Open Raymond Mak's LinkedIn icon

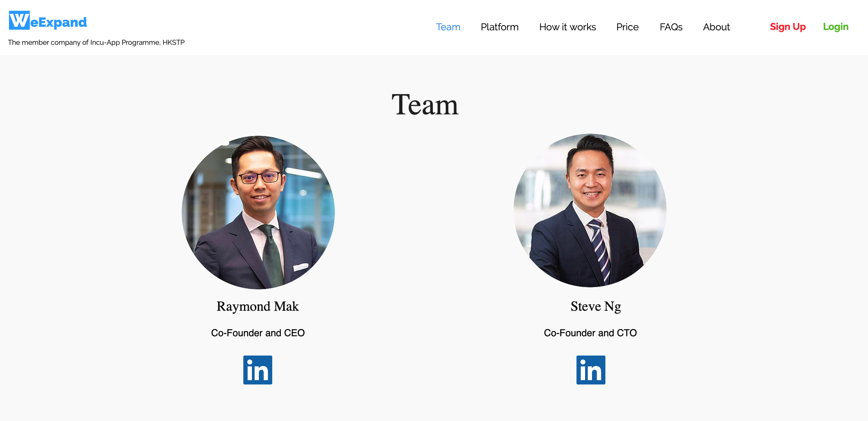[x=258, y=370]
